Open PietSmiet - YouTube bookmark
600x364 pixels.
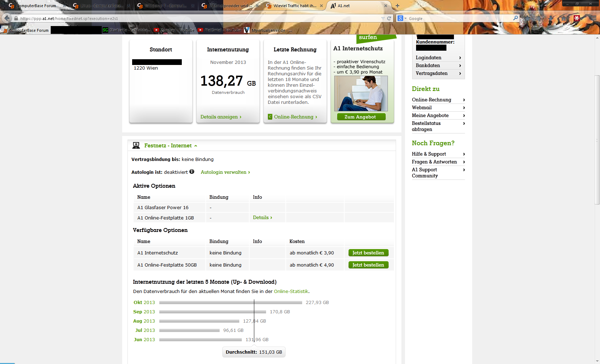pyautogui.click(x=220, y=30)
